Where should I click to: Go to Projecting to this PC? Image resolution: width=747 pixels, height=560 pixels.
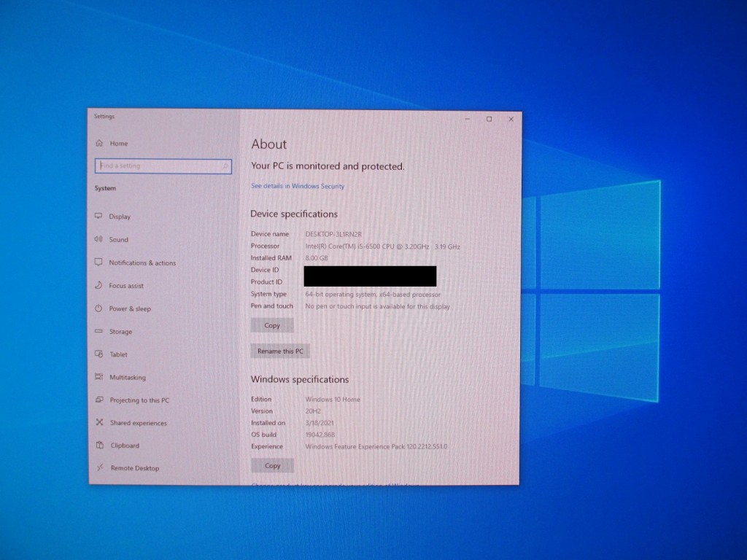(139, 400)
